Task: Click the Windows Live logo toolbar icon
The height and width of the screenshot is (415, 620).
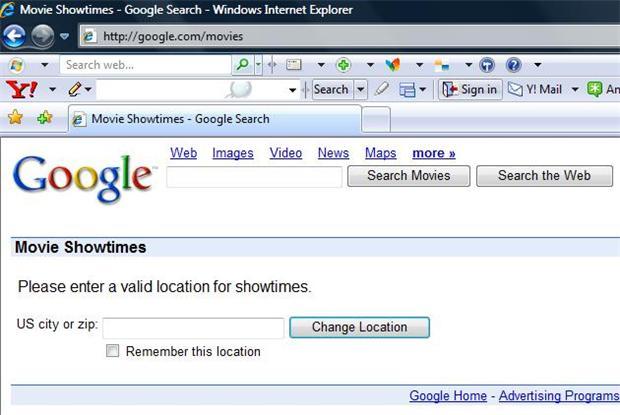Action: (16, 65)
